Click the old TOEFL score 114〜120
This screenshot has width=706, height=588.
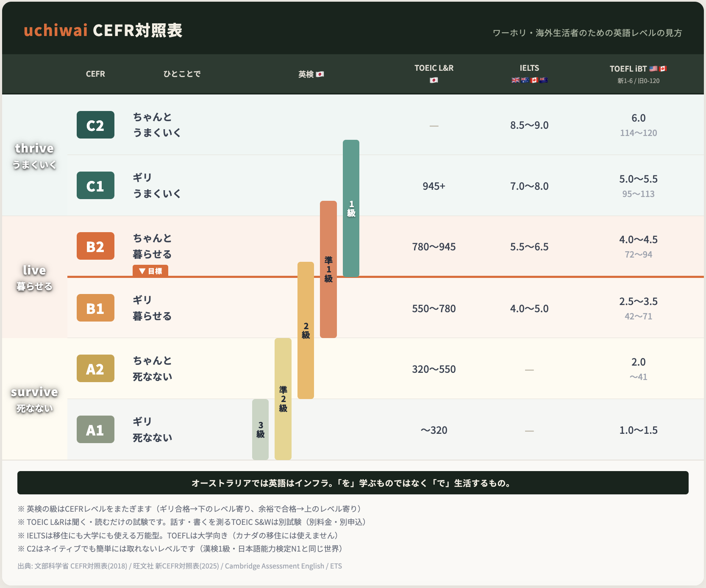tap(638, 133)
